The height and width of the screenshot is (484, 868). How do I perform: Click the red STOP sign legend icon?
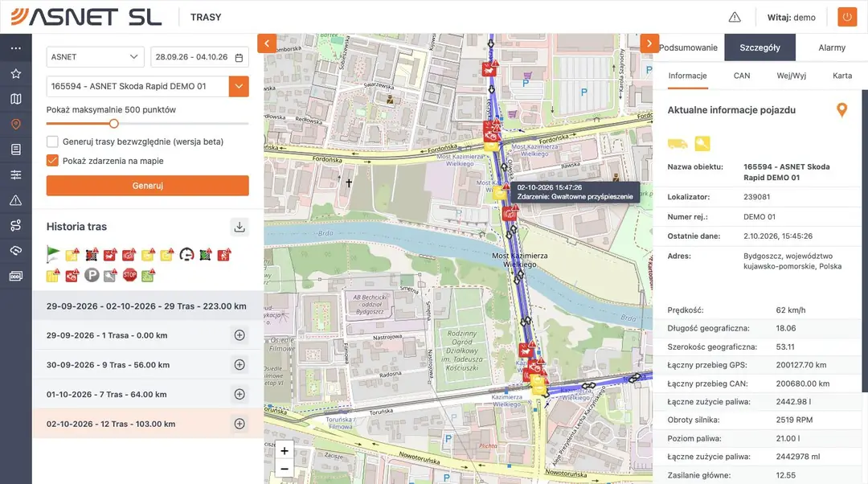(x=129, y=275)
